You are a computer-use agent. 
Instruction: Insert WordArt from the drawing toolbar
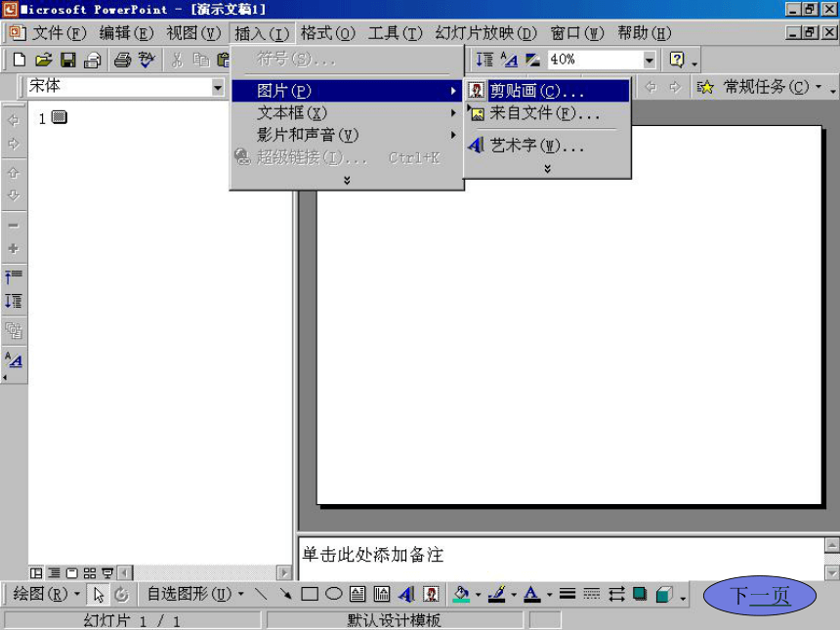(x=406, y=594)
